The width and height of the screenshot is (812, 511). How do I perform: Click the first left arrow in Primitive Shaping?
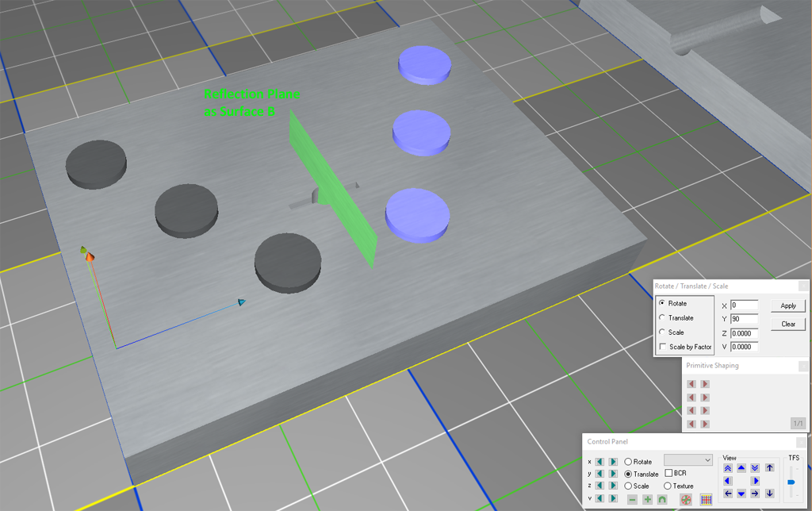tap(691, 384)
